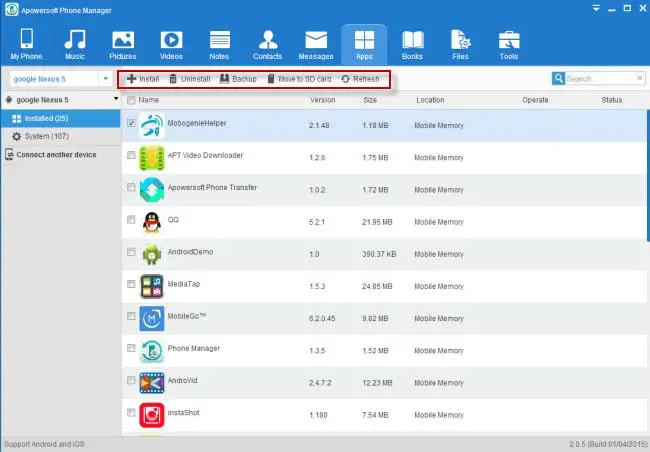Open the Videos section
The width and height of the screenshot is (650, 452).
(171, 44)
